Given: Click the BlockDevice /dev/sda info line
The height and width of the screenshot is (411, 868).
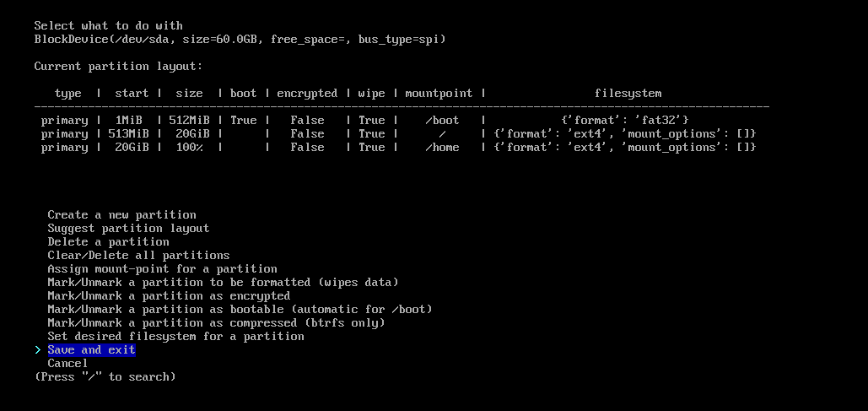Looking at the screenshot, I should [240, 40].
